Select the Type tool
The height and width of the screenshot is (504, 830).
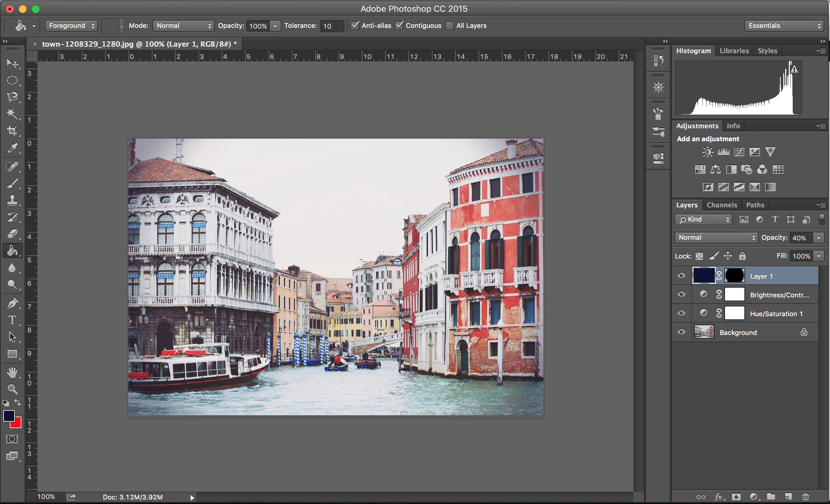[12, 320]
